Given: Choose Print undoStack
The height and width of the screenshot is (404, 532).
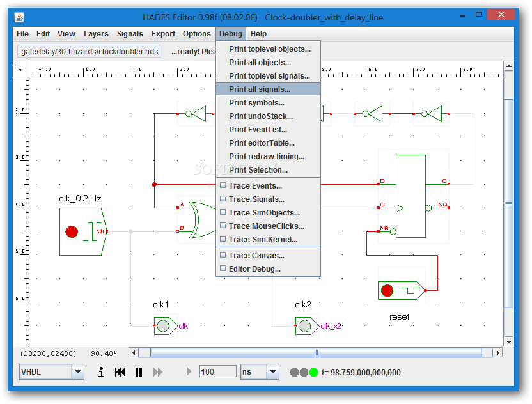Looking at the screenshot, I should point(268,116).
